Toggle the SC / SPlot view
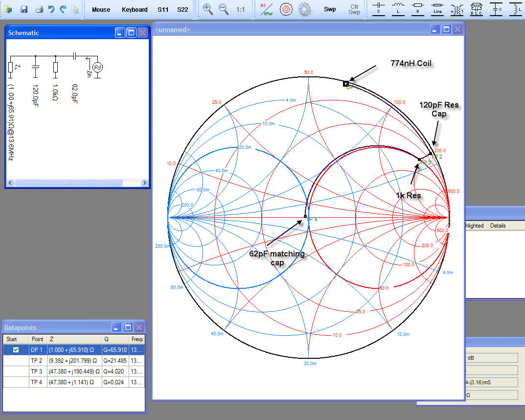The width and height of the screenshot is (525, 420). point(267,9)
